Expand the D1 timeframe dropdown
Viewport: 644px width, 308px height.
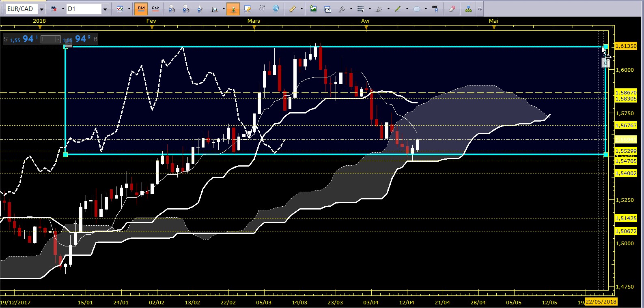tap(105, 9)
